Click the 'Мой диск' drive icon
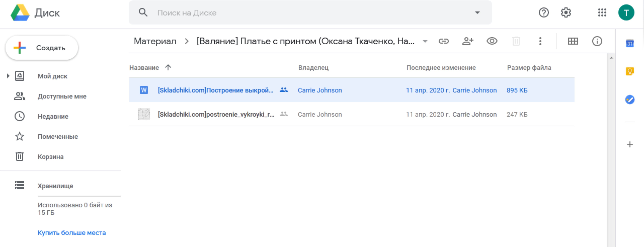The width and height of the screenshot is (644, 247). 19,76
